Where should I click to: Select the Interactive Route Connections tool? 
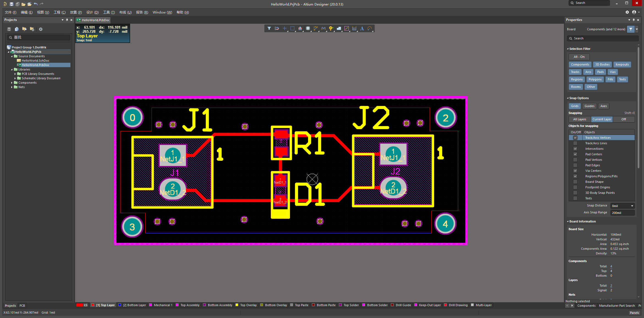(316, 28)
